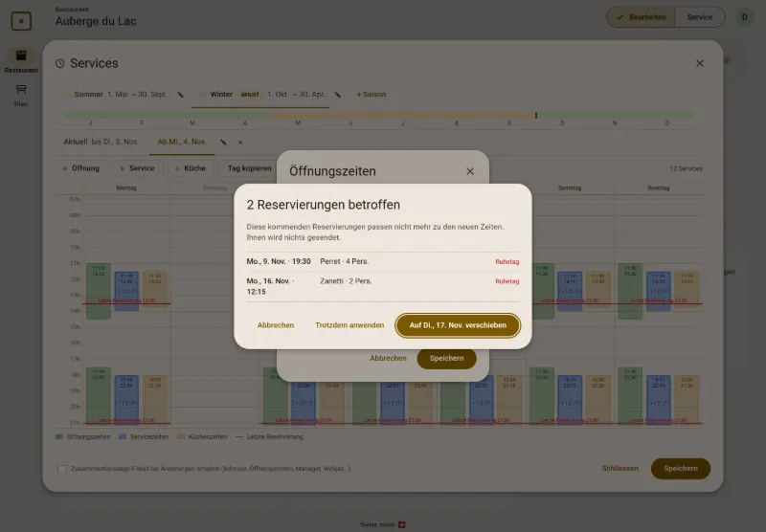Close the Services panel
Screen dimensions: 766x532
point(700,63)
